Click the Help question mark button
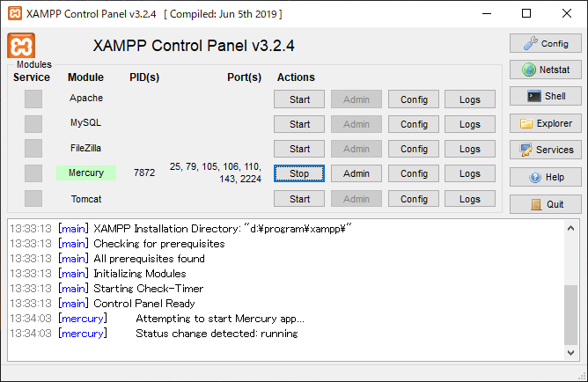 tap(545, 177)
